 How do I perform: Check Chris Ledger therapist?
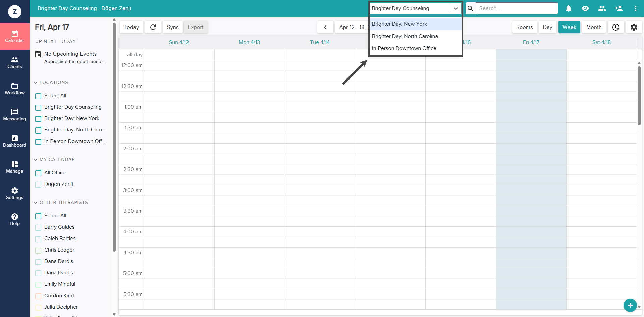tap(38, 250)
